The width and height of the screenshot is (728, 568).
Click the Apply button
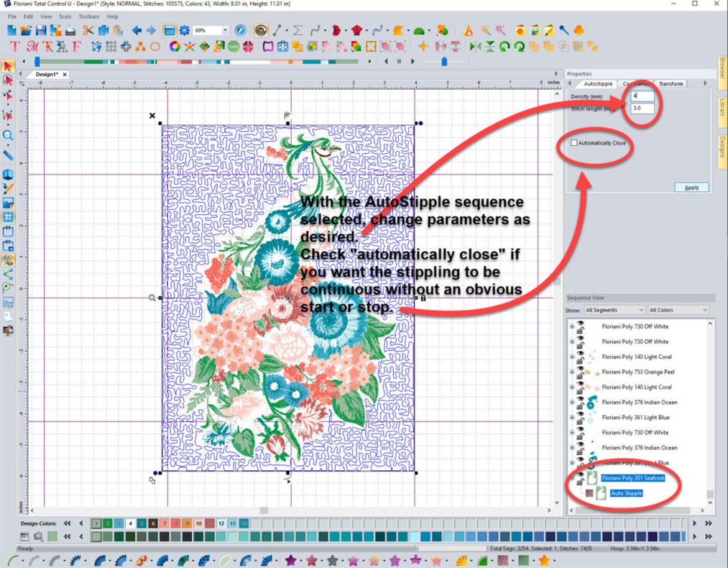691,187
